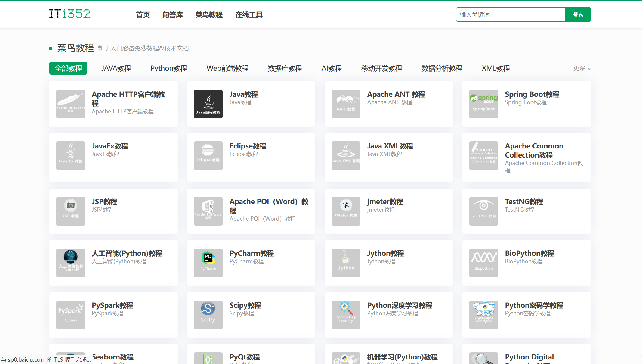Screen dimensions: 642x364
Task: Expand more categories via 更多 link
Action: pos(582,68)
